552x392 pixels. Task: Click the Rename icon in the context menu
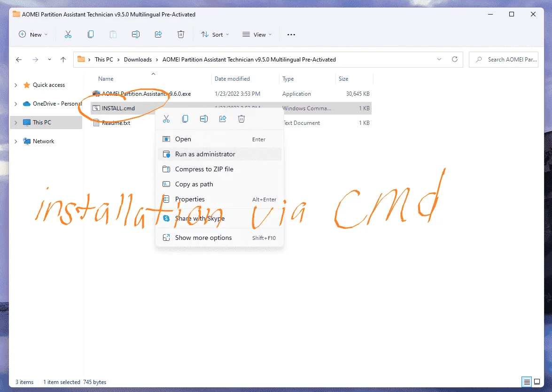pyautogui.click(x=204, y=119)
